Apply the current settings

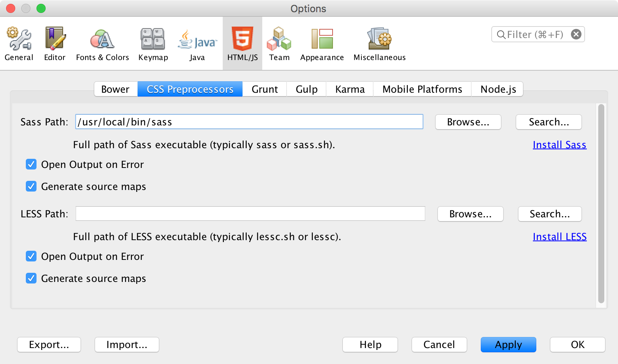tap(509, 345)
